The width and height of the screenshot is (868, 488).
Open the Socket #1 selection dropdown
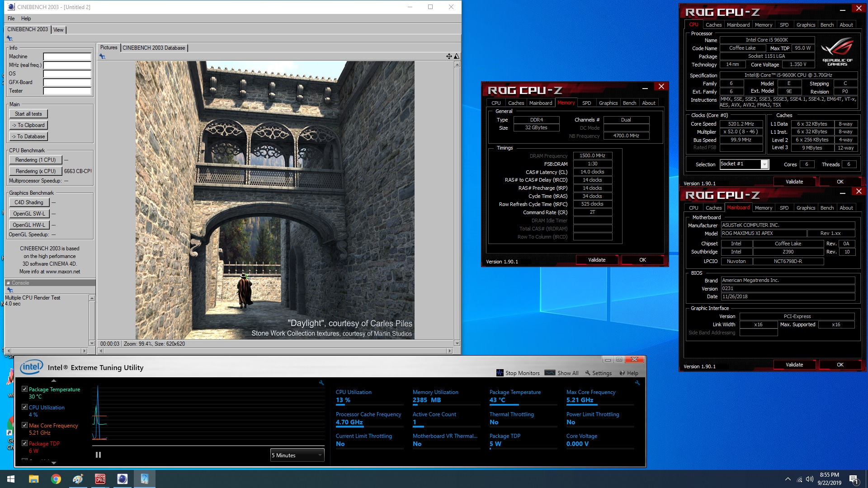coord(764,164)
